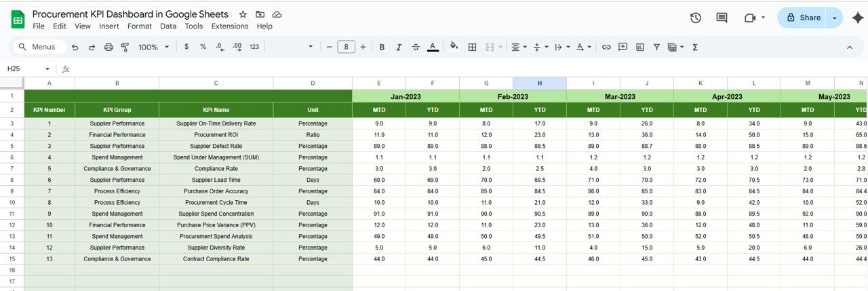The width and height of the screenshot is (868, 291).
Task: Format as currency
Action: (x=186, y=47)
